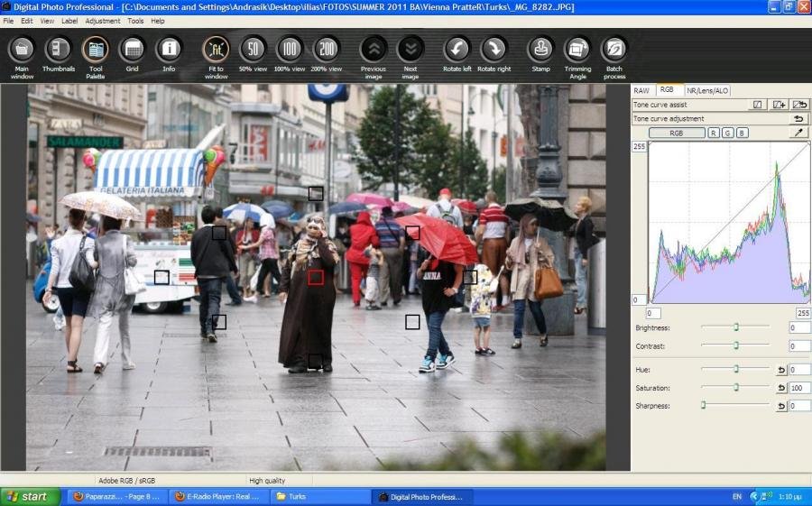Open the Adjustment menu
This screenshot has width=812, height=506.
pyautogui.click(x=102, y=21)
